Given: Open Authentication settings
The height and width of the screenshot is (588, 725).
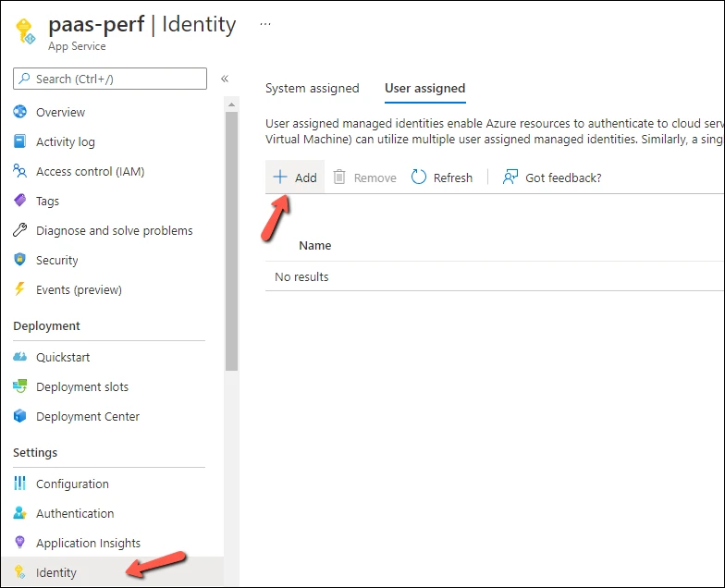Looking at the screenshot, I should [75, 514].
